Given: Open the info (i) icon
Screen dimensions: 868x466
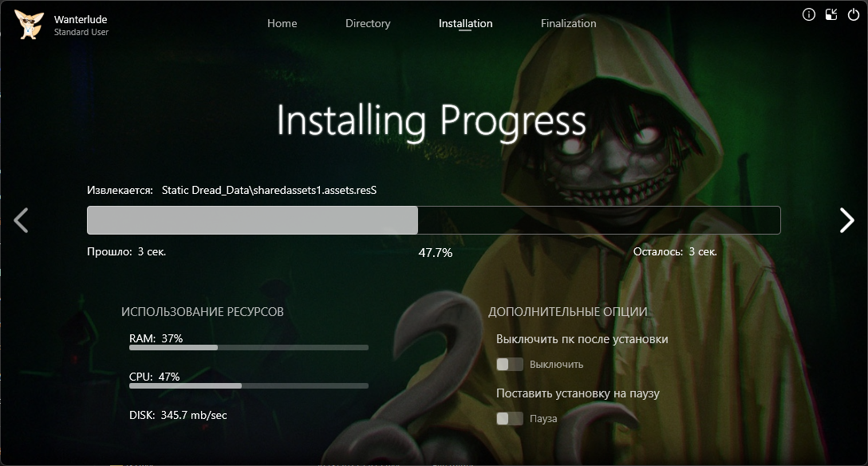Looking at the screenshot, I should [x=809, y=14].
